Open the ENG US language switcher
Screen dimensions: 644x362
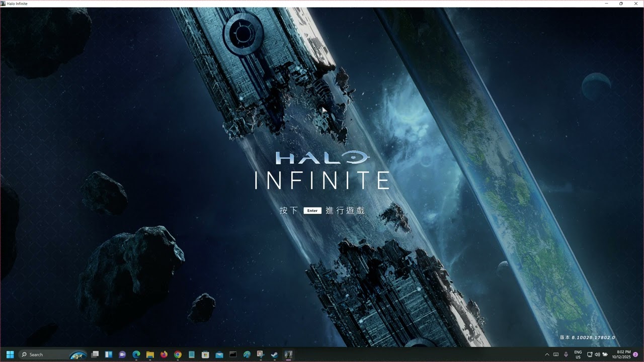point(578,354)
